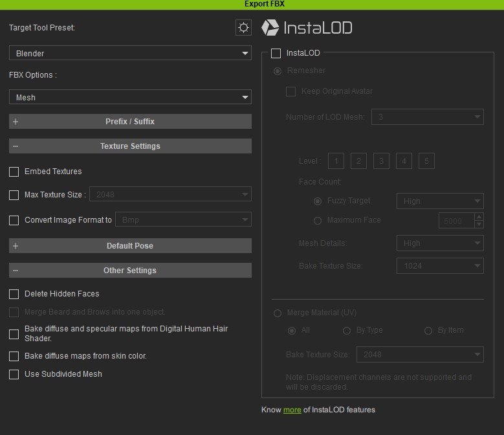
Task: Click the preset settings gear icon
Action: (243, 27)
